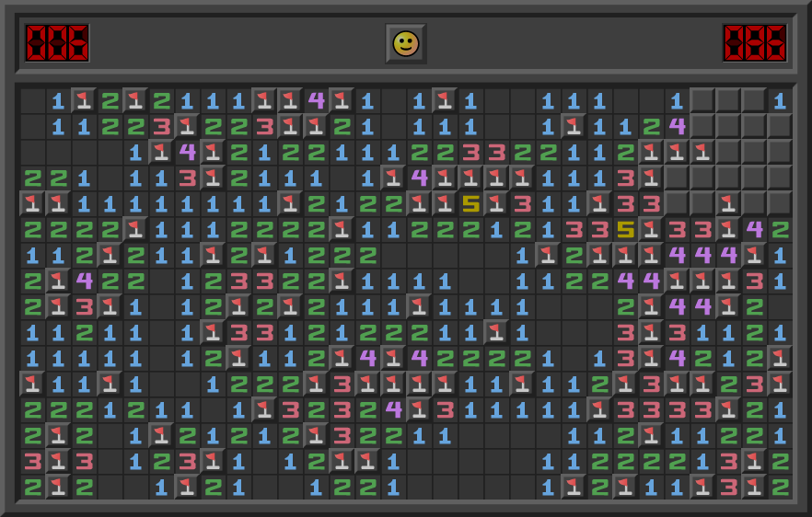Click the leftmost flag in the top row
The height and width of the screenshot is (517, 812).
(x=85, y=100)
